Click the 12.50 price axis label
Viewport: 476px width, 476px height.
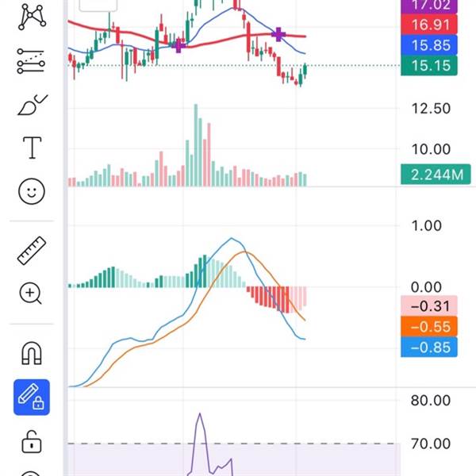pyautogui.click(x=431, y=109)
